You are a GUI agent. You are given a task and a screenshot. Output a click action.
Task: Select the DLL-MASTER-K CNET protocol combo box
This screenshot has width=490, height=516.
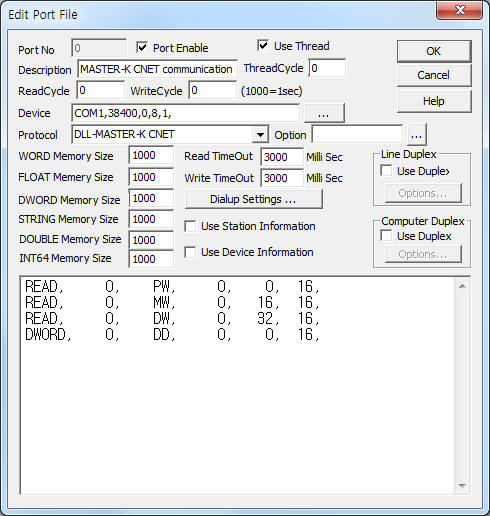170,135
